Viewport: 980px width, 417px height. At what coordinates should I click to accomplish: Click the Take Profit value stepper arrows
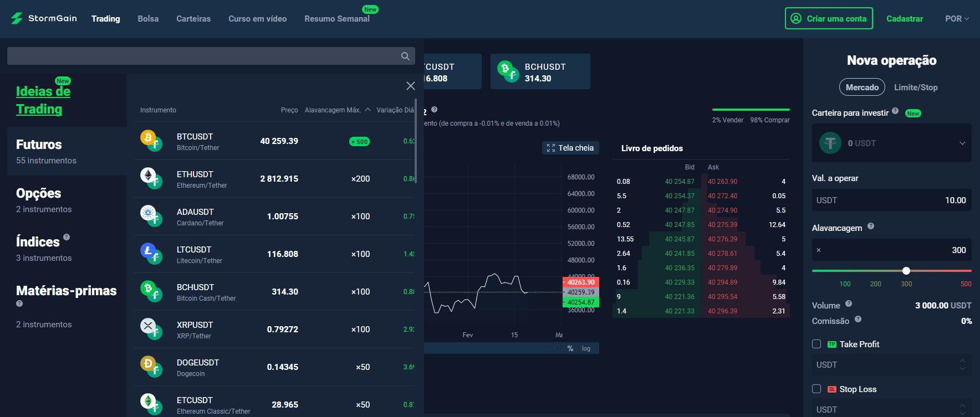pos(962,364)
